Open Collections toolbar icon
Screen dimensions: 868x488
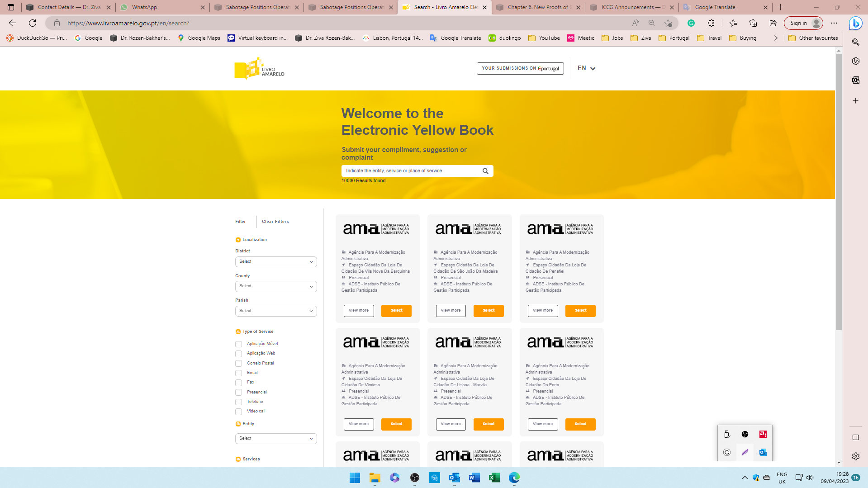point(753,23)
